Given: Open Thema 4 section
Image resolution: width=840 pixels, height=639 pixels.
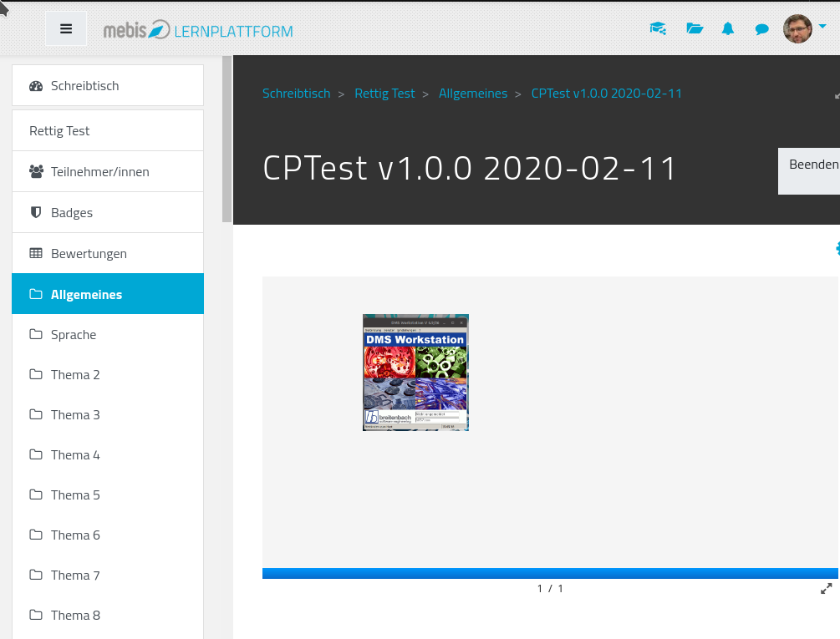Looking at the screenshot, I should coord(108,455).
